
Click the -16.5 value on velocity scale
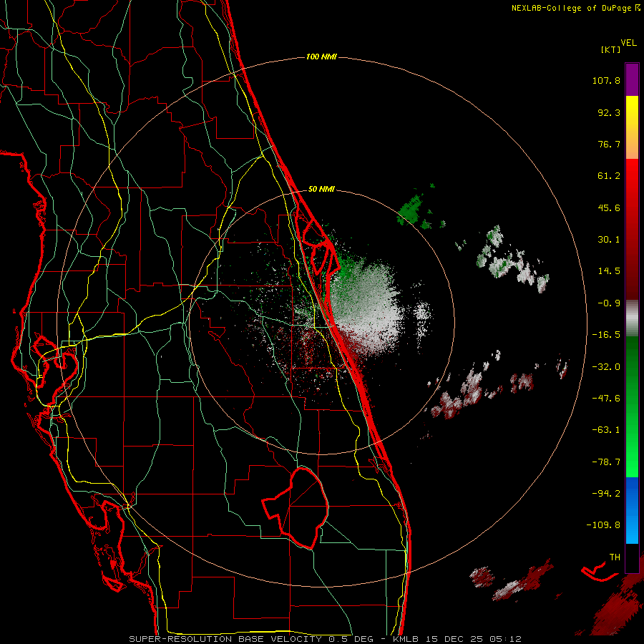[606, 335]
